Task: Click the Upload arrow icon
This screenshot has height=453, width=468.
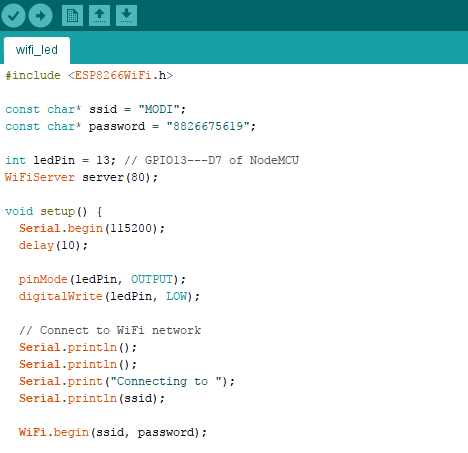Action: pyautogui.click(x=40, y=15)
